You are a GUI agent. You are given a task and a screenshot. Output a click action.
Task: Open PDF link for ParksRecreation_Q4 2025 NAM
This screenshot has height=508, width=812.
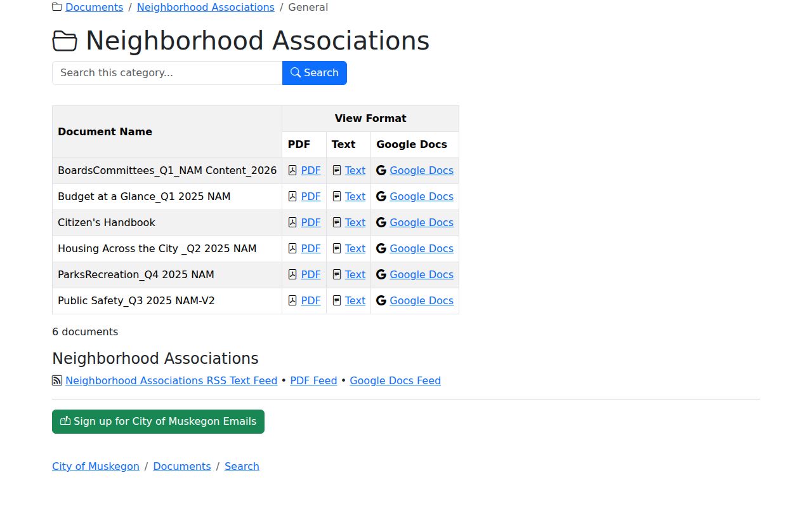pyautogui.click(x=311, y=274)
